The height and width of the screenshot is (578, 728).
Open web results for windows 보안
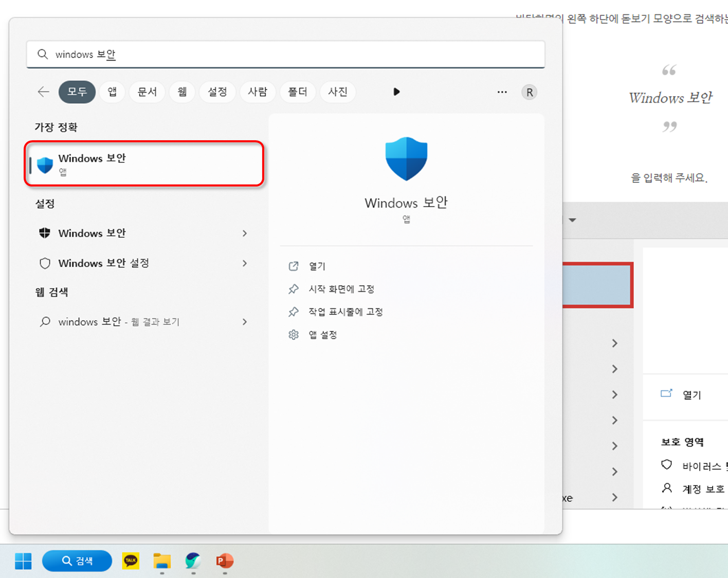pyautogui.click(x=144, y=322)
